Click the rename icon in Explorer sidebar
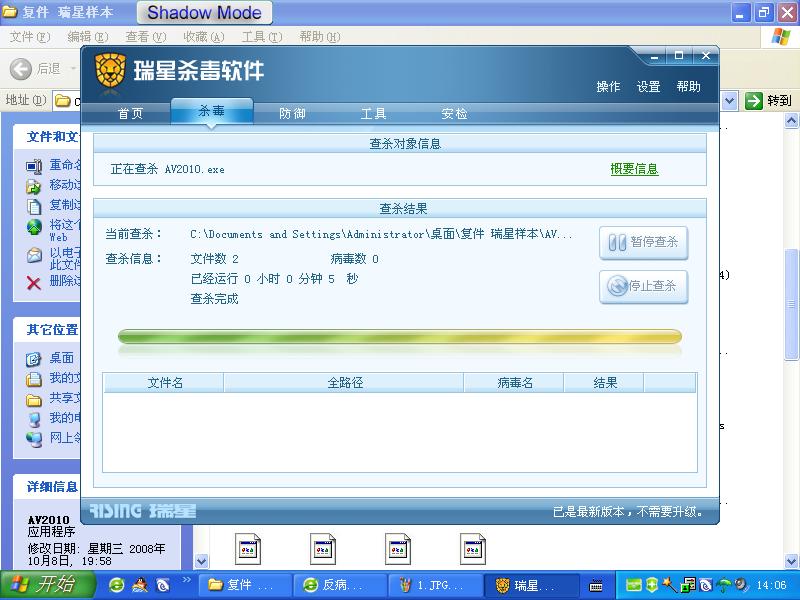The height and width of the screenshot is (600, 800). pos(34,166)
